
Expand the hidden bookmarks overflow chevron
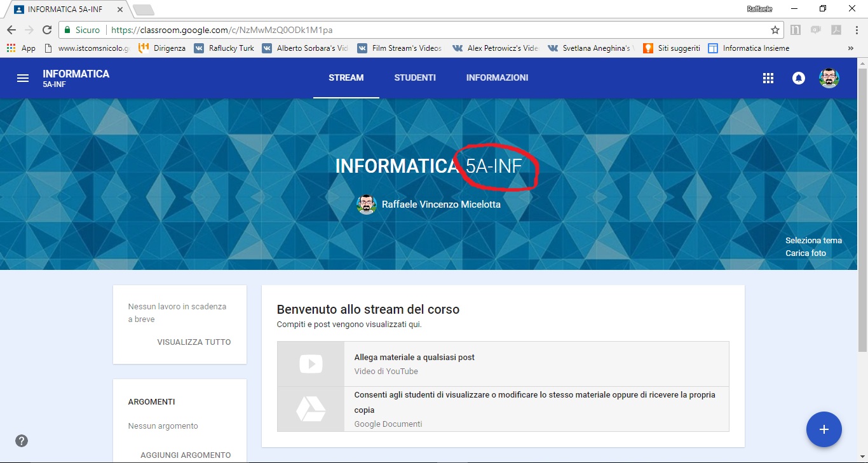851,48
